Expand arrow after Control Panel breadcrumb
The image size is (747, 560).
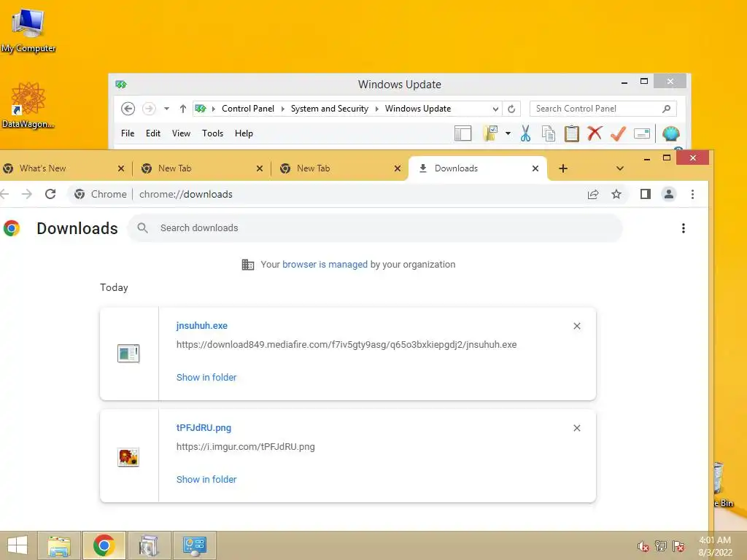(282, 109)
